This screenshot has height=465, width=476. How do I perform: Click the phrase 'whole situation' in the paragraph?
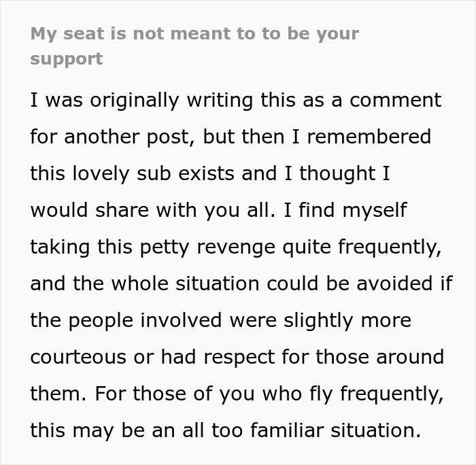point(185,283)
